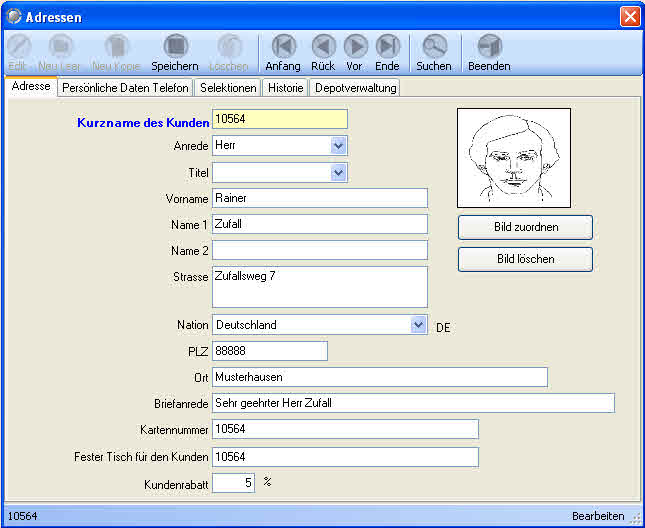Expand the Nation dropdown showing Deutschland
This screenshot has height=528, width=645.
coord(418,325)
